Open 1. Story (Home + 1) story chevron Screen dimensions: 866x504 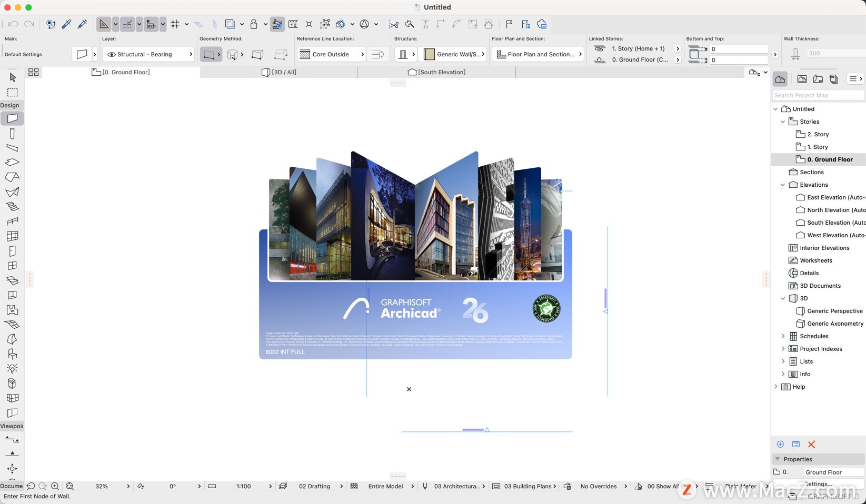point(678,48)
